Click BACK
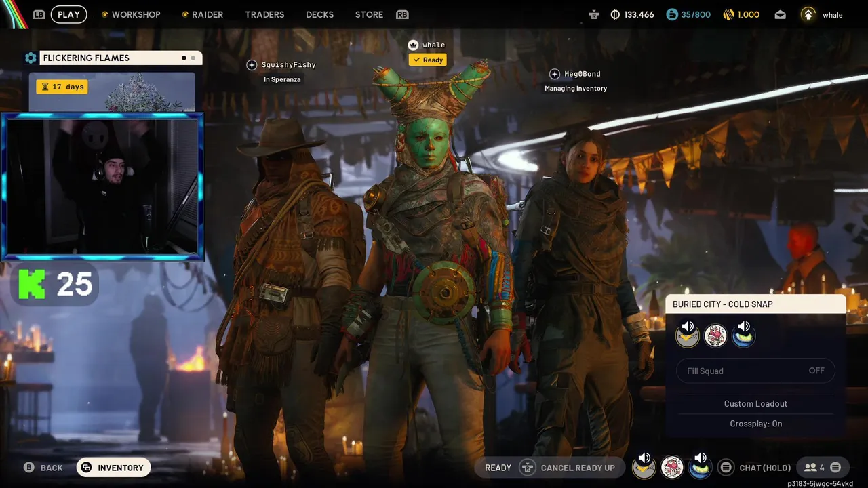This screenshot has height=488, width=868. (x=52, y=468)
